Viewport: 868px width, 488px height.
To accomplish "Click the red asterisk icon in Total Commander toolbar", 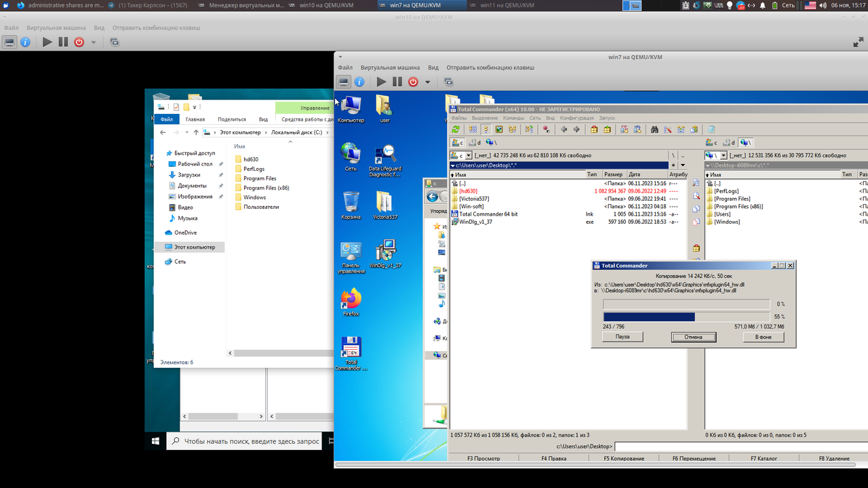I will pos(546,129).
